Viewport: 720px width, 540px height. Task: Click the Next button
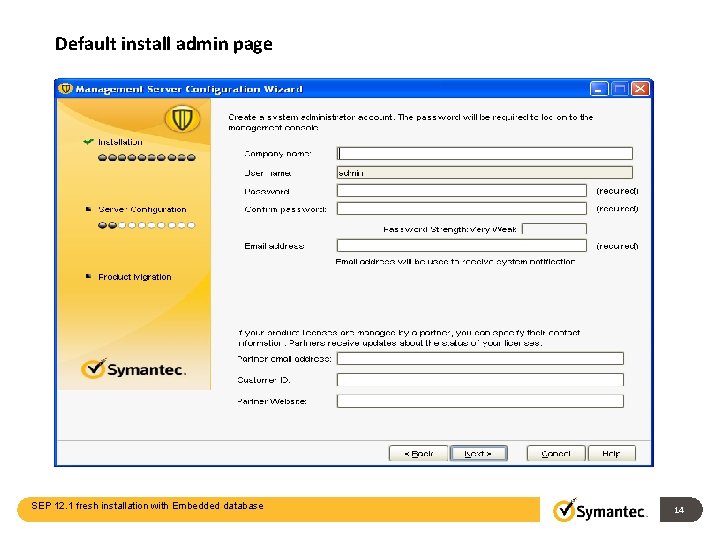[x=478, y=453]
